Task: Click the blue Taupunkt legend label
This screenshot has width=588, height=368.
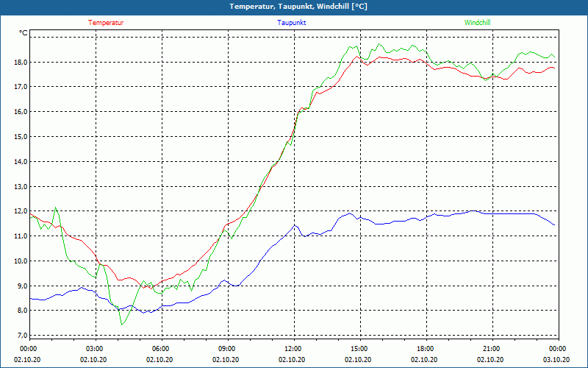Action: [x=291, y=23]
